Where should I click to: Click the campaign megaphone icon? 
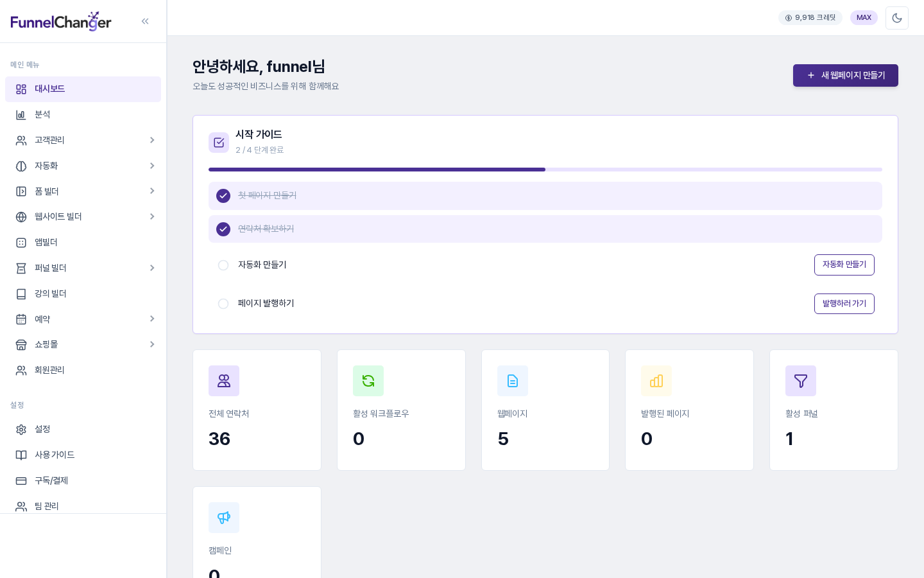[224, 518]
